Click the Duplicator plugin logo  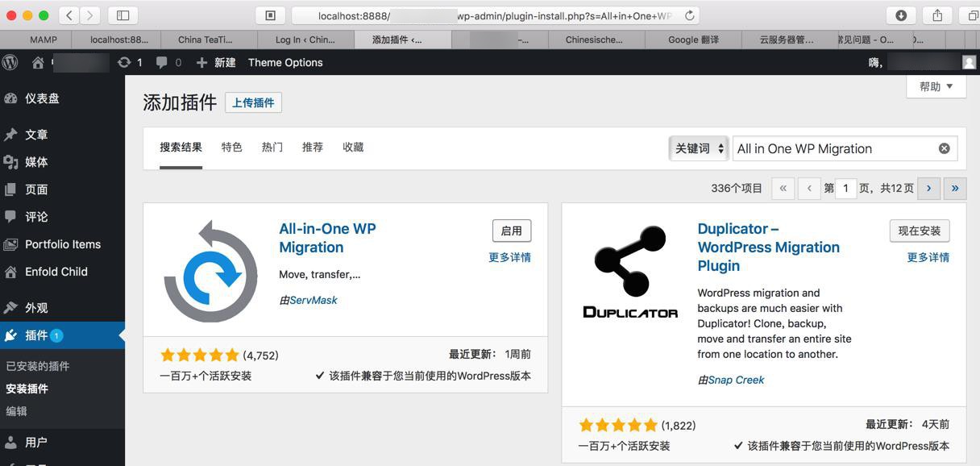[x=630, y=273]
